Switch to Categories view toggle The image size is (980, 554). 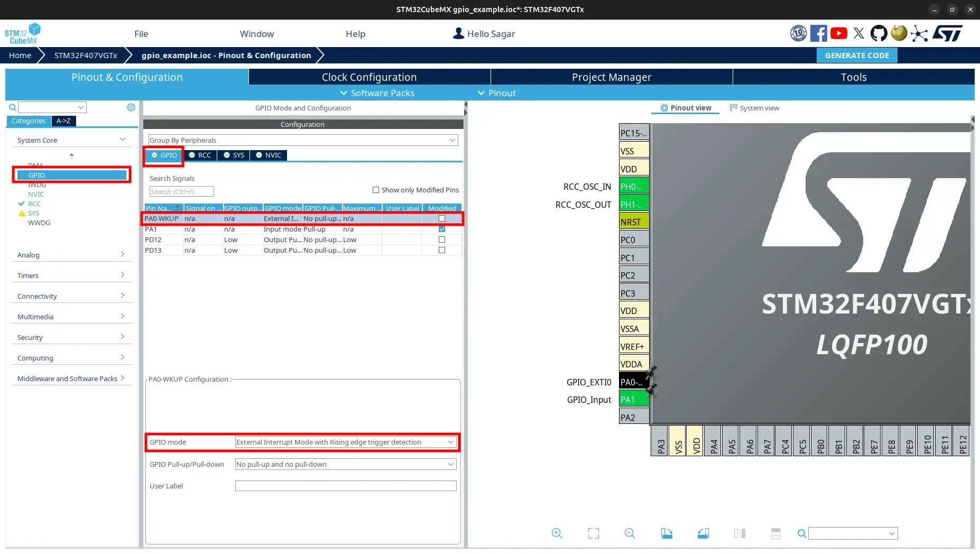click(29, 121)
